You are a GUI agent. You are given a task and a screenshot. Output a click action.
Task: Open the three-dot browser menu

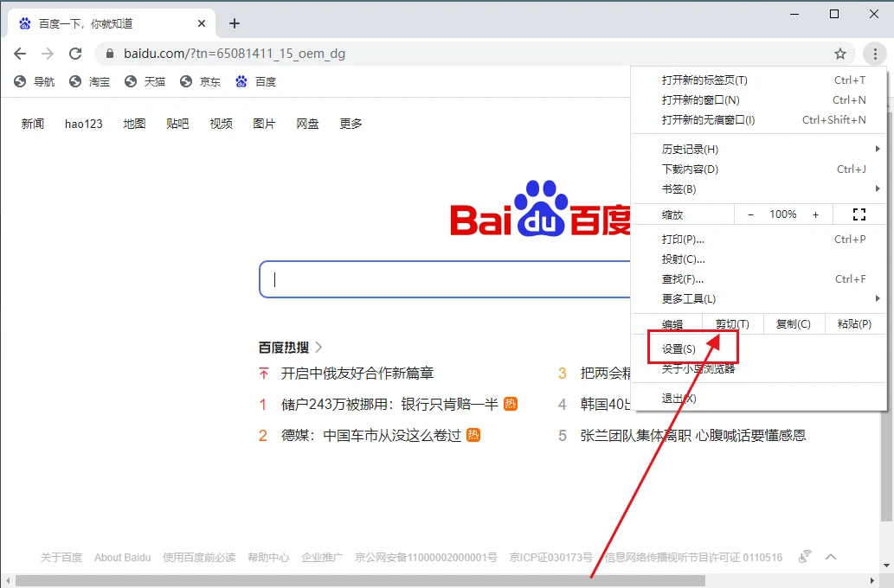874,54
